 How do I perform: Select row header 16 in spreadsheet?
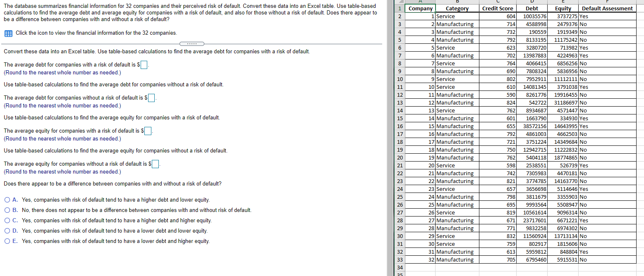[x=400, y=126]
